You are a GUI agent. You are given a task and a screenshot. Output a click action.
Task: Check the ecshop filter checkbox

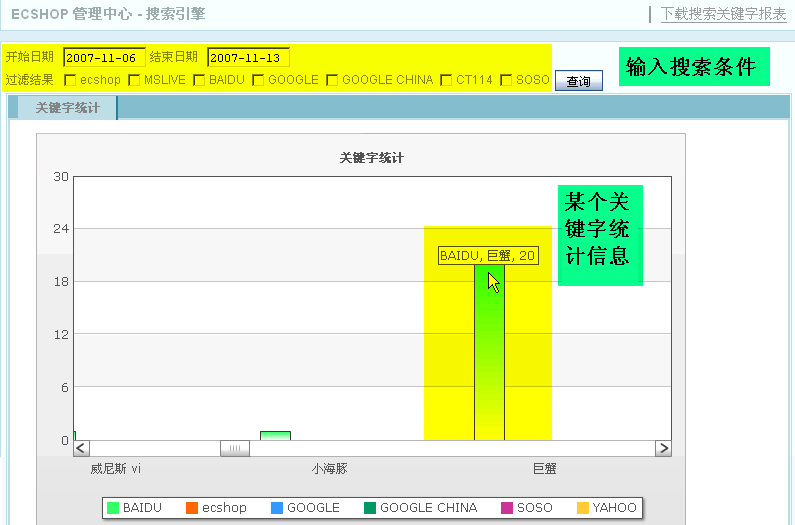point(71,80)
